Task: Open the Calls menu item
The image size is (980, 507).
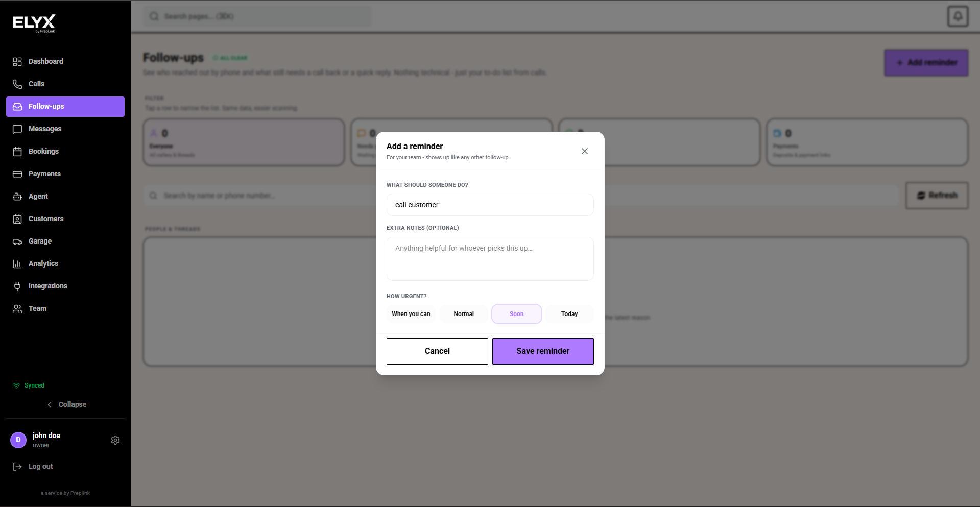Action: 65,84
